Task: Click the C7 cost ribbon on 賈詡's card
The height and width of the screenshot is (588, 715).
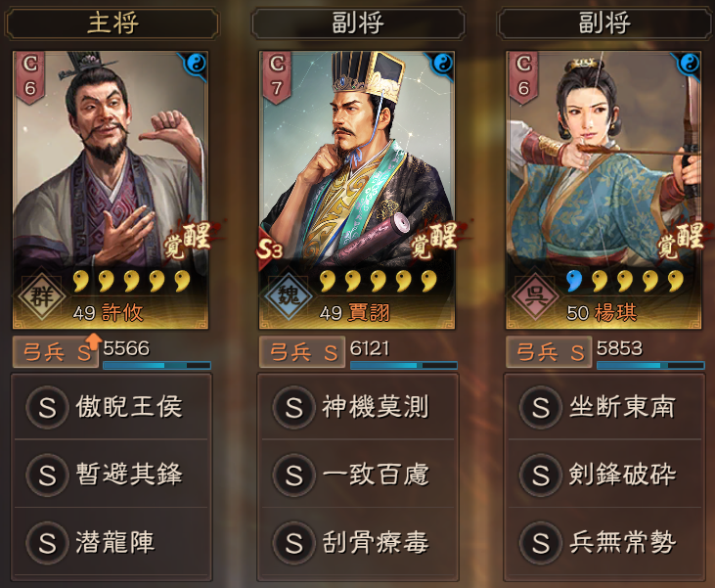Action: (277, 76)
